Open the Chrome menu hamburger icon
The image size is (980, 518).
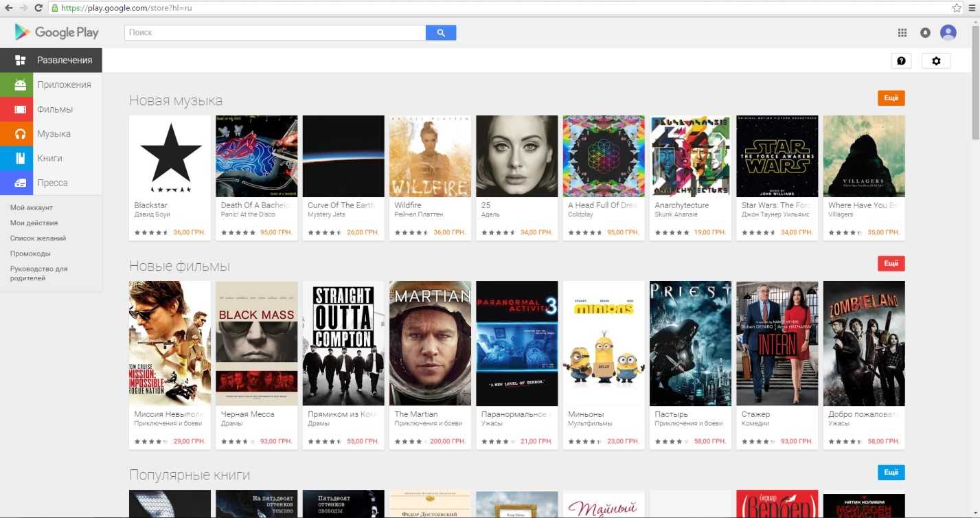click(972, 8)
